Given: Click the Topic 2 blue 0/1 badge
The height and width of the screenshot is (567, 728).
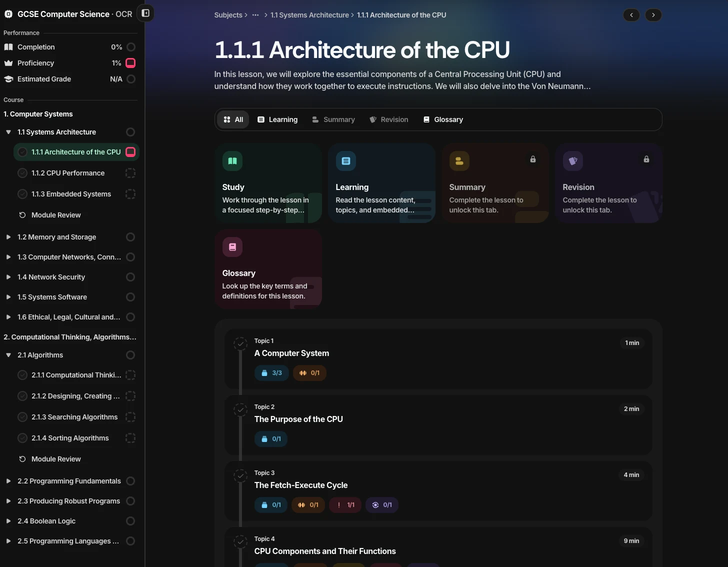Looking at the screenshot, I should click(271, 439).
